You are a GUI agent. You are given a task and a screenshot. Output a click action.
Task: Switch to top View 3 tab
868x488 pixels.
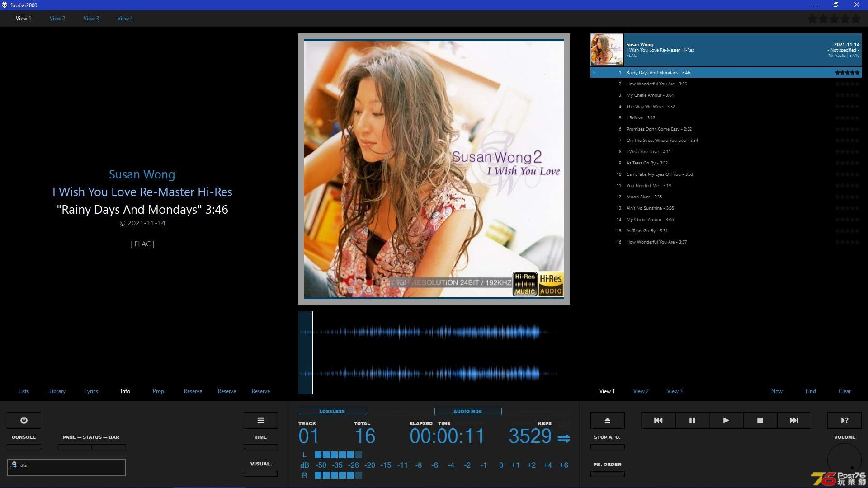pos(91,19)
